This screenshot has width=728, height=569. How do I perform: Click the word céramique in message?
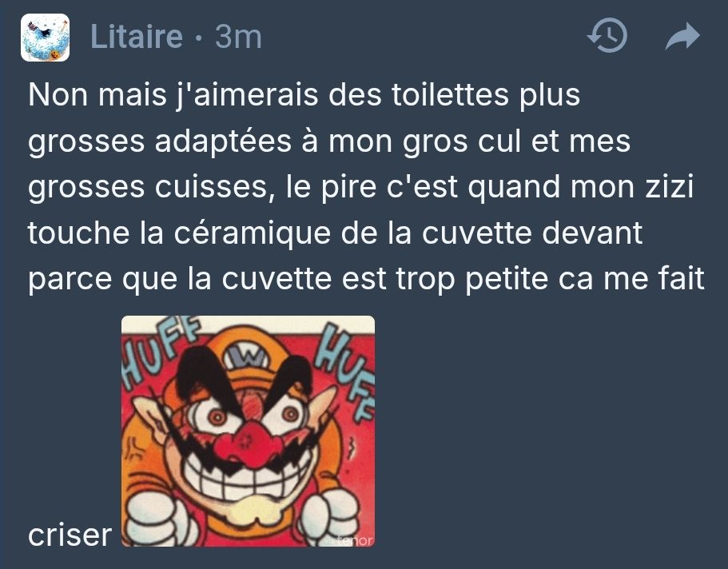tap(252, 233)
